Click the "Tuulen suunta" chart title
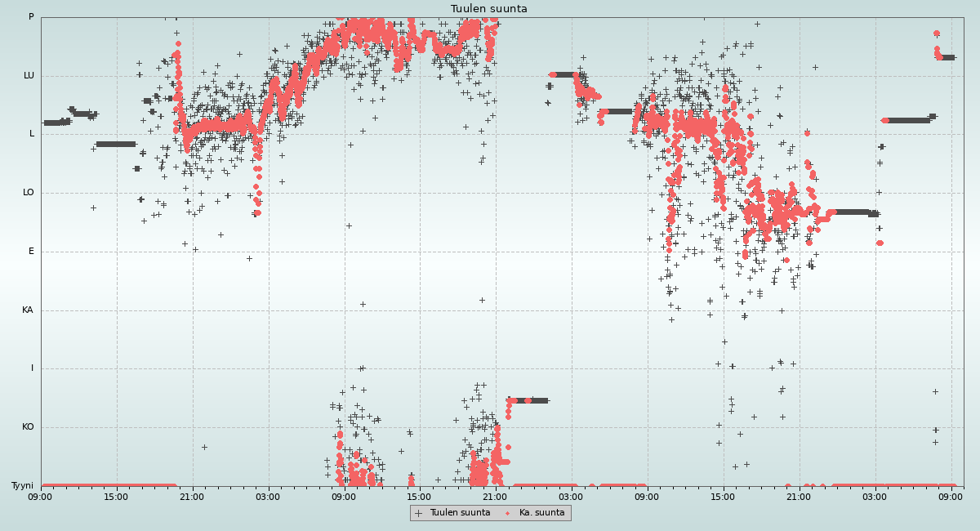980x531 pixels. 489,9
